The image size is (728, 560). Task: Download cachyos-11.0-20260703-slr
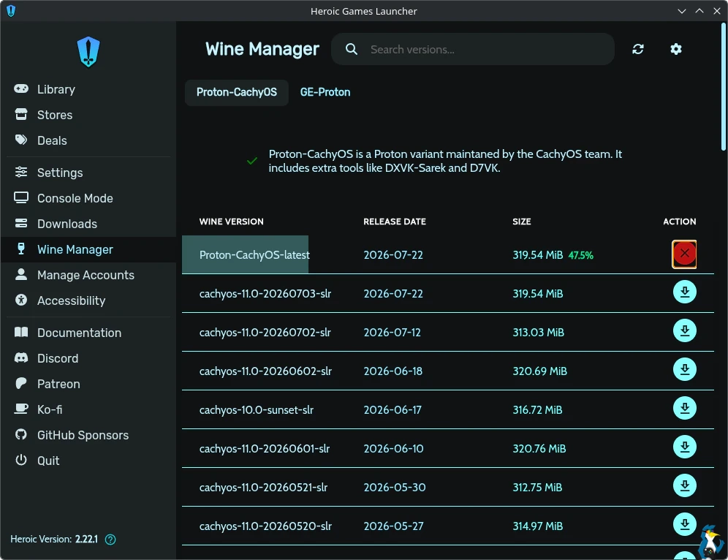point(684,292)
